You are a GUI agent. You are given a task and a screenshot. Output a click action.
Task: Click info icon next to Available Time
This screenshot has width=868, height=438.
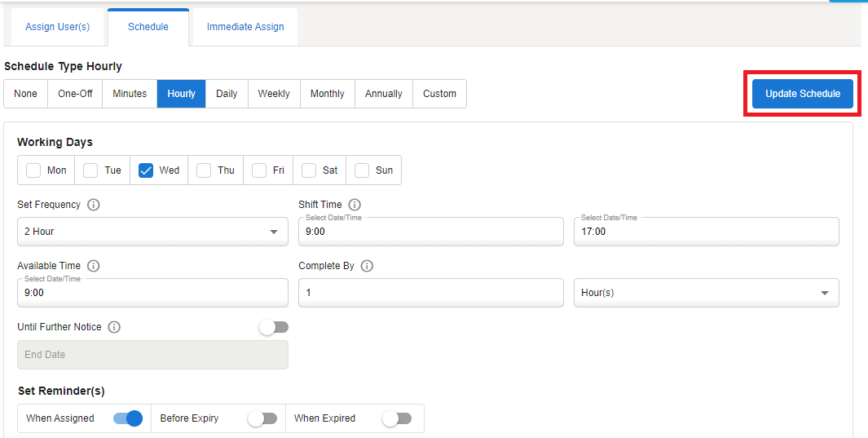point(93,266)
